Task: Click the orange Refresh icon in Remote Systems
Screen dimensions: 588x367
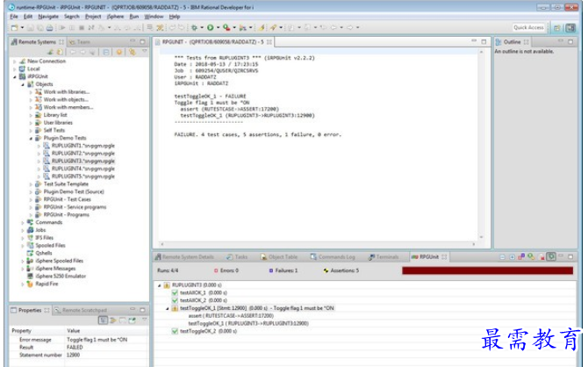Action: pyautogui.click(x=119, y=52)
